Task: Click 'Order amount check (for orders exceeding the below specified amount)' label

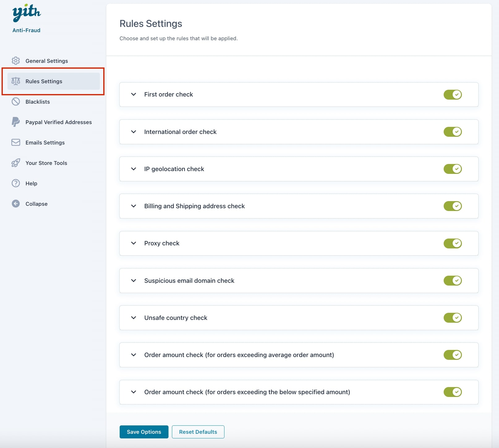Action: click(247, 392)
